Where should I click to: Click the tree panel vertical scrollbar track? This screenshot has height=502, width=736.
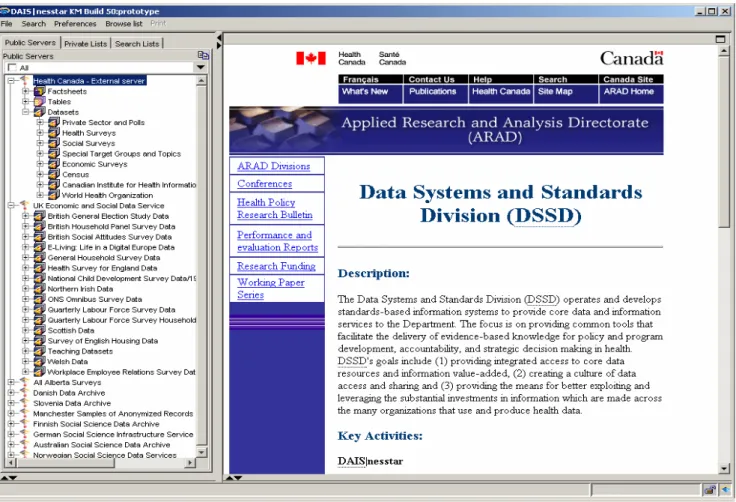pyautogui.click(x=202, y=265)
